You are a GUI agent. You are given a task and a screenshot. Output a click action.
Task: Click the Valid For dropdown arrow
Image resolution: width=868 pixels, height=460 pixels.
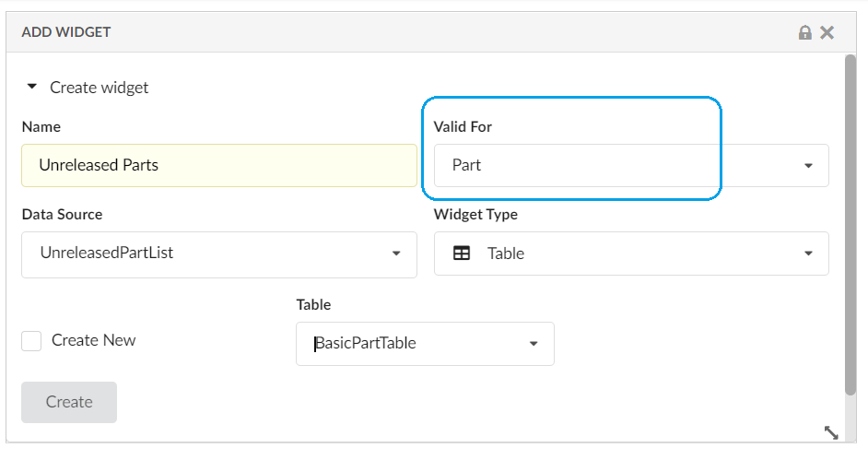(x=808, y=166)
